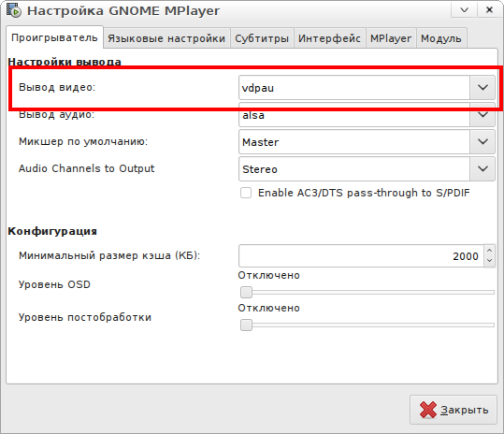Viewport: 504px width, 434px height.
Task: Increase minimum cache size with up arrow
Action: click(x=489, y=251)
